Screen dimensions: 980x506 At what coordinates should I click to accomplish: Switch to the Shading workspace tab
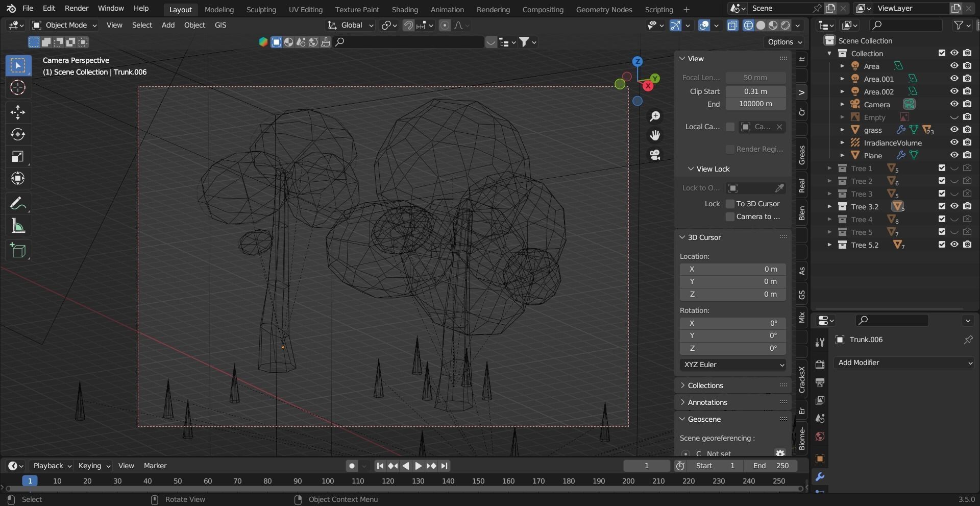[405, 9]
